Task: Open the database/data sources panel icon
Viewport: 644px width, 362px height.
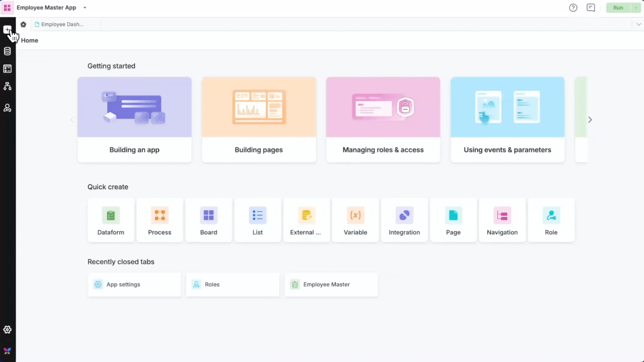Action: 7,51
